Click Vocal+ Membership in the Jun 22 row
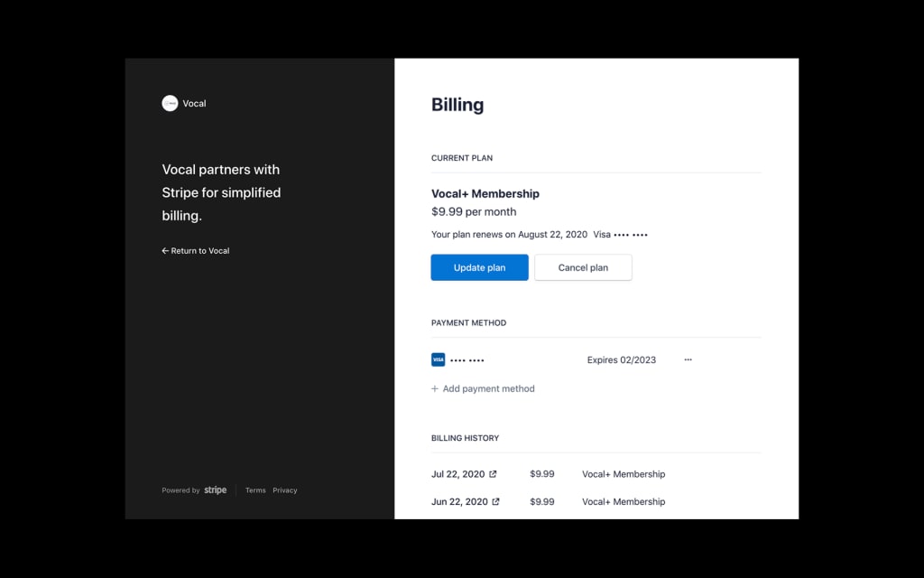Image resolution: width=924 pixels, height=578 pixels. (x=624, y=502)
